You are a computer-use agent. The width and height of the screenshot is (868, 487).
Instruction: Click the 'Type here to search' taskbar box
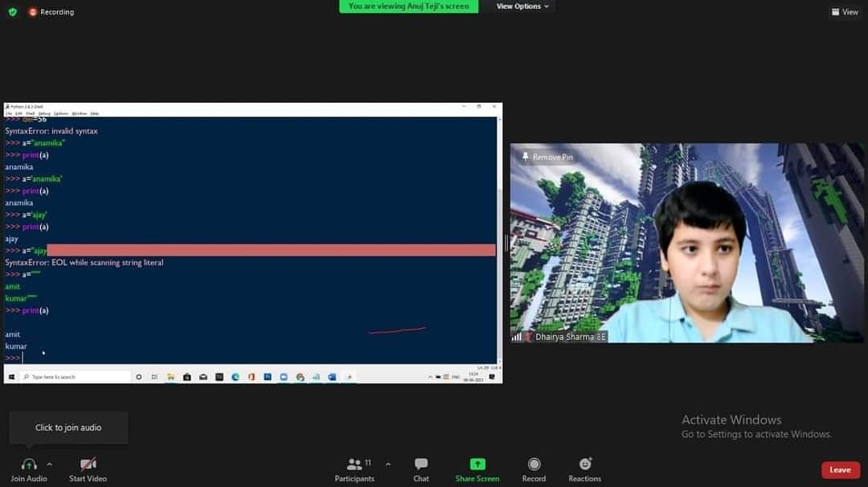[x=76, y=377]
